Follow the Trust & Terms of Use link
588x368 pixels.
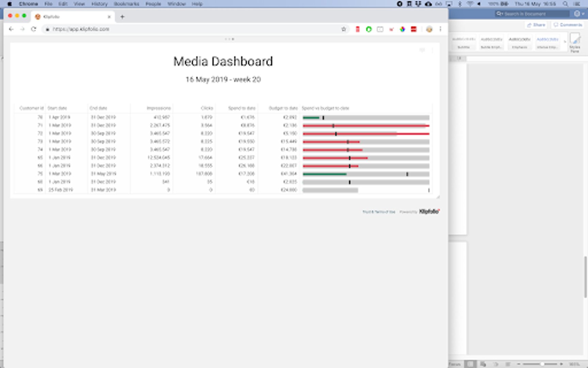pyautogui.click(x=379, y=212)
